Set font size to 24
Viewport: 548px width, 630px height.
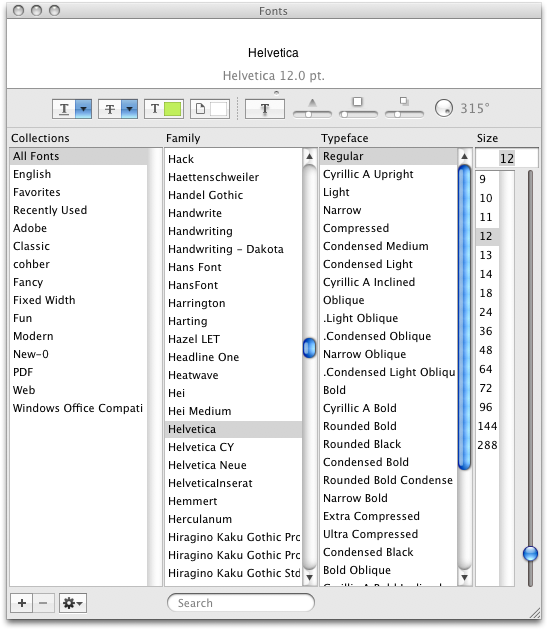(x=487, y=312)
